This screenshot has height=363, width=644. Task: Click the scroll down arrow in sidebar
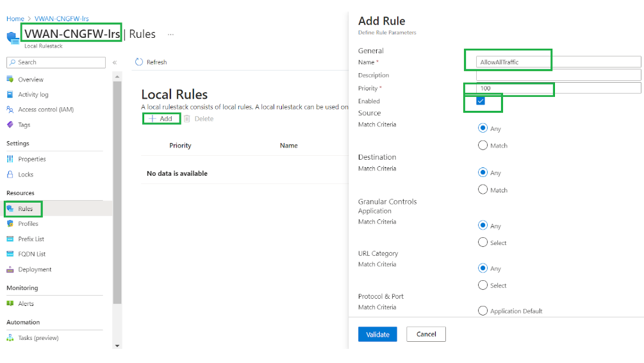coord(117,345)
